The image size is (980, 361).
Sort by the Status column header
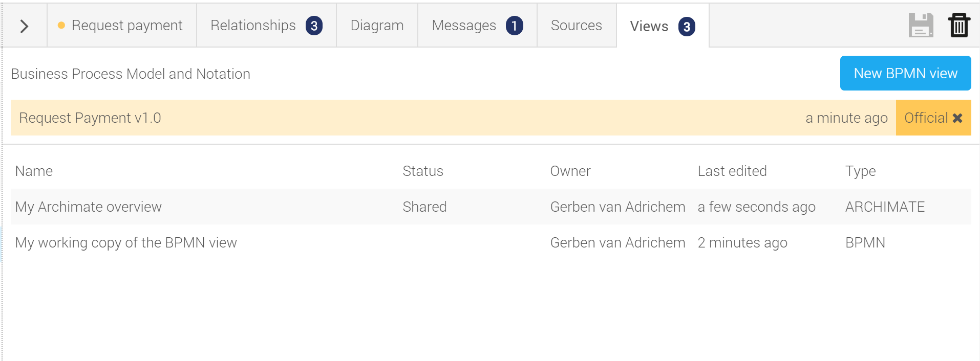point(423,171)
